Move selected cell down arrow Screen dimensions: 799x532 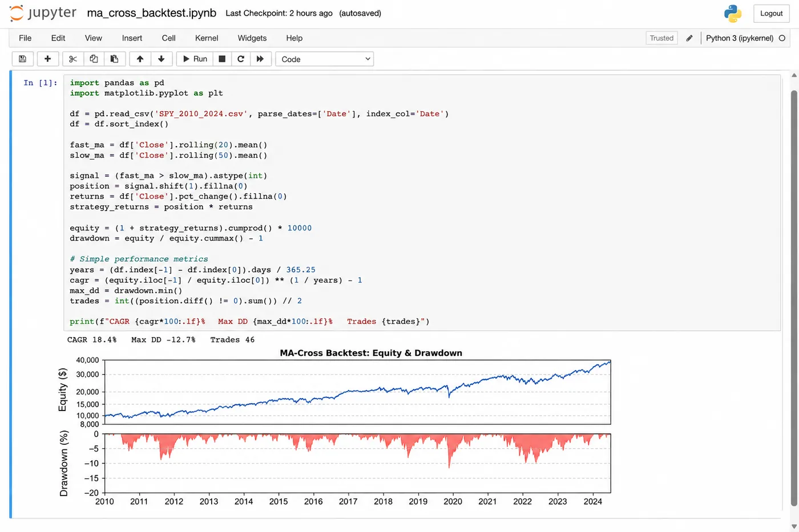click(x=161, y=59)
